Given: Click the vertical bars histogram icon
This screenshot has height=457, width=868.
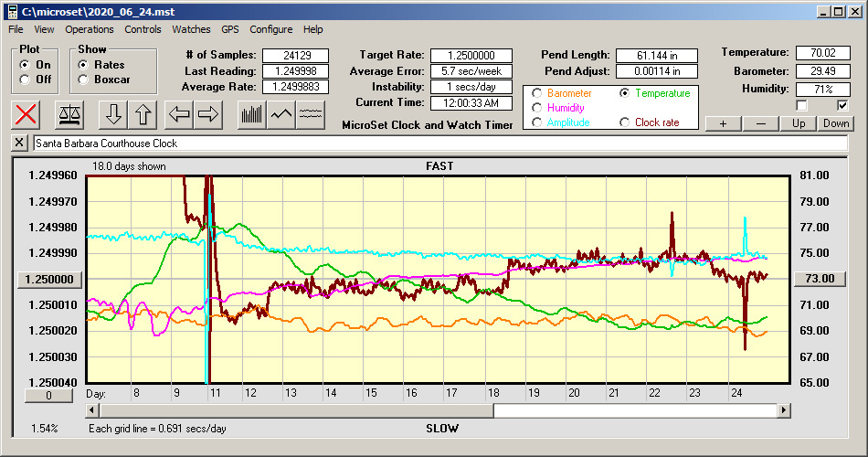Looking at the screenshot, I should coord(251,114).
